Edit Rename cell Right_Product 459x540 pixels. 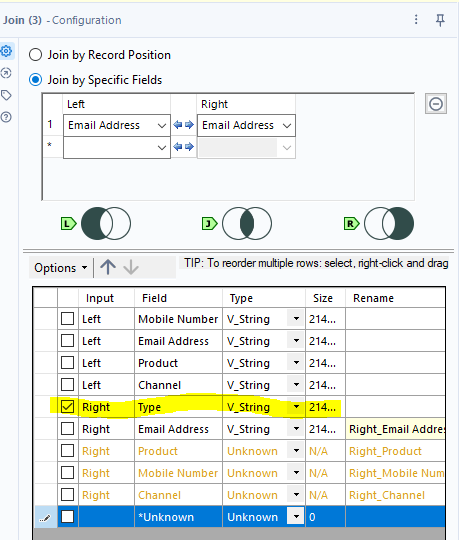pyautogui.click(x=396, y=451)
